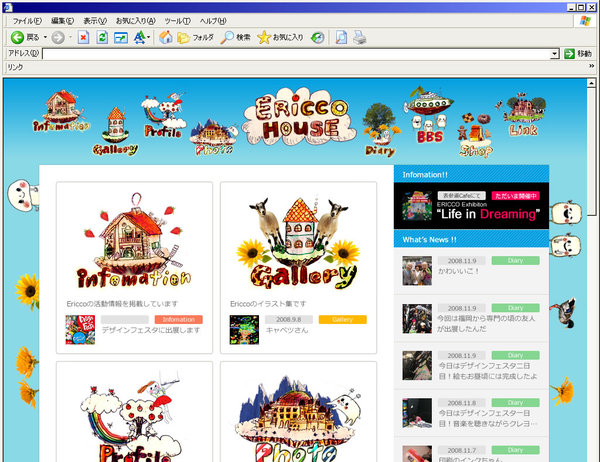
Task: Click the Life in Dreaming exhibition banner
Action: 471,206
